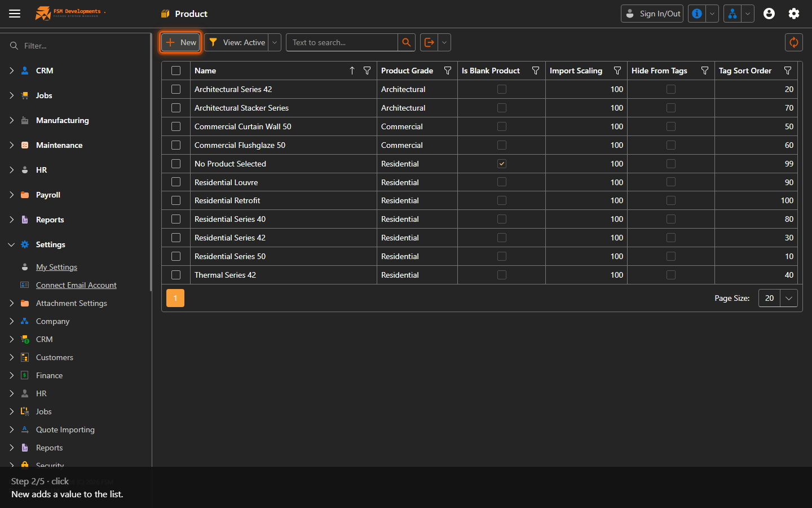
Task: Click the New button
Action: (x=181, y=42)
